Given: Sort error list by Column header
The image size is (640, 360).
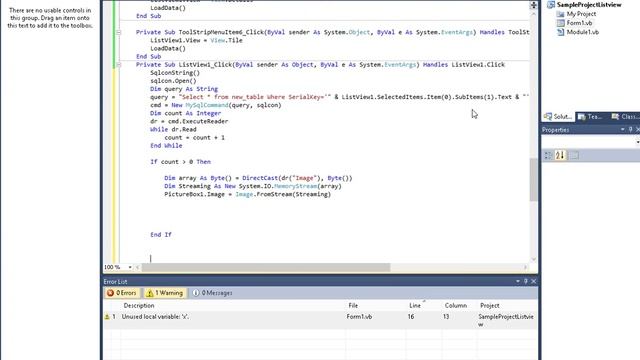Looking at the screenshot, I should click(x=456, y=305).
